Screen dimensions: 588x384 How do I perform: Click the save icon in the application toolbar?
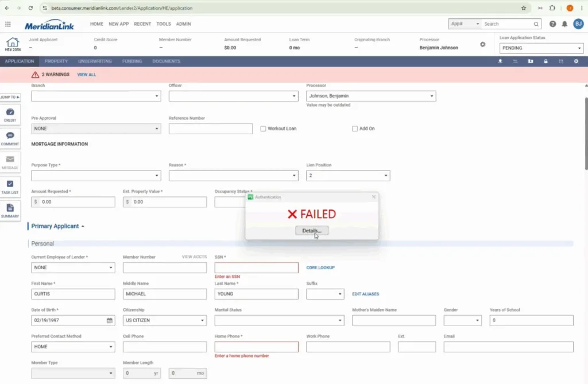click(x=561, y=61)
